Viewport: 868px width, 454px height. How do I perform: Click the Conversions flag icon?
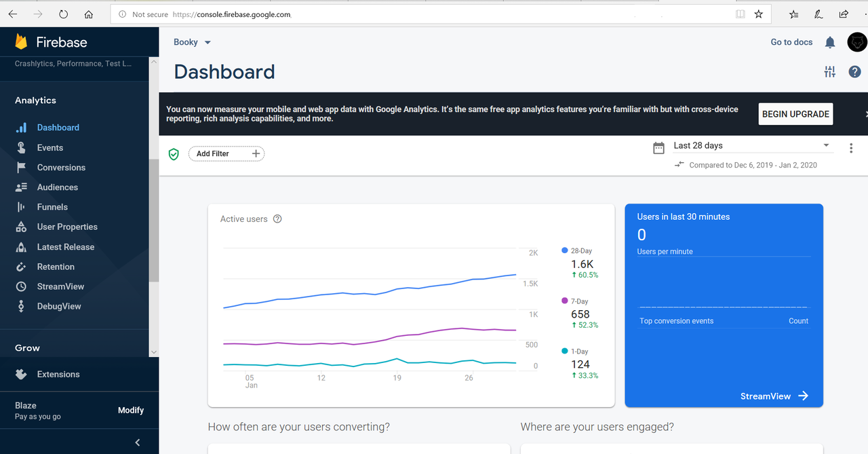(x=21, y=168)
